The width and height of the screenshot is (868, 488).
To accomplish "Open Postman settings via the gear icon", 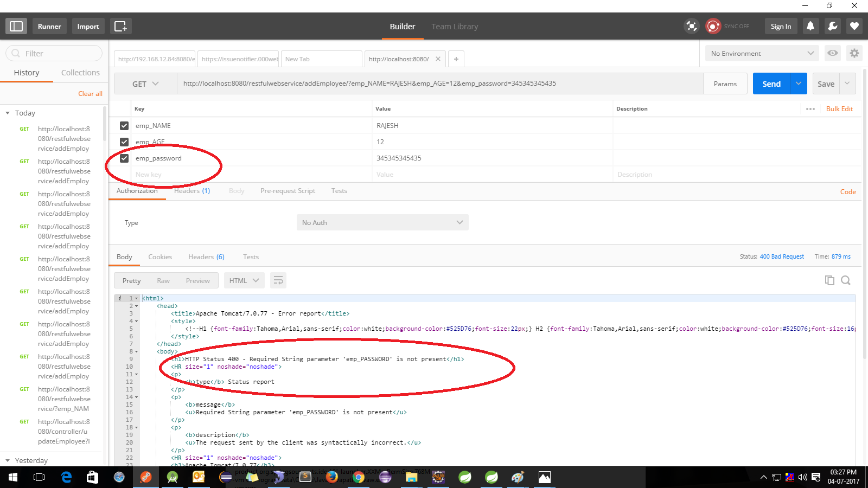I will click(854, 53).
